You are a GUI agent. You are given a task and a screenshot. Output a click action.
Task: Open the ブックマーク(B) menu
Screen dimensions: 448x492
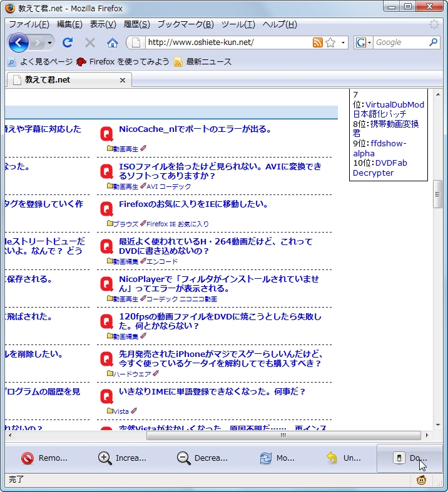186,24
